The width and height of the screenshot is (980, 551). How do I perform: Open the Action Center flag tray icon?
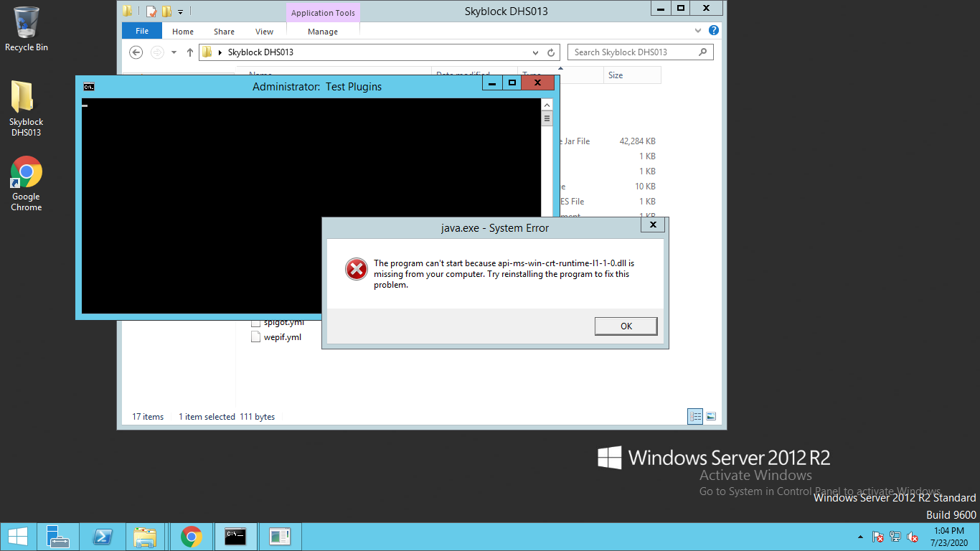(877, 537)
